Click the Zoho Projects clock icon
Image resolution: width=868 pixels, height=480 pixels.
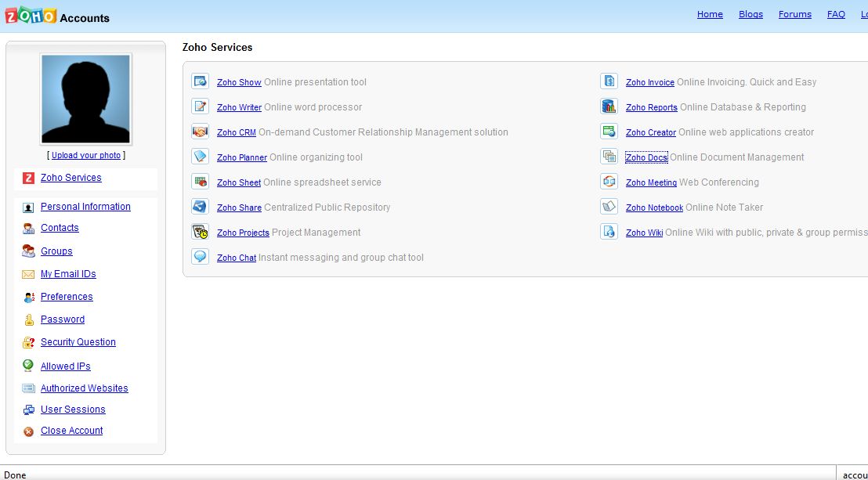coord(200,232)
